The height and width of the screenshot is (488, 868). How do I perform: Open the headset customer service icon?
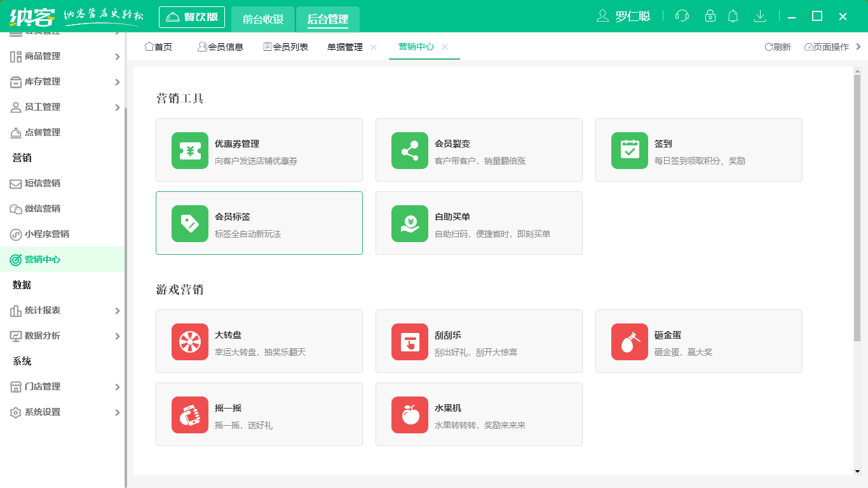tap(681, 16)
